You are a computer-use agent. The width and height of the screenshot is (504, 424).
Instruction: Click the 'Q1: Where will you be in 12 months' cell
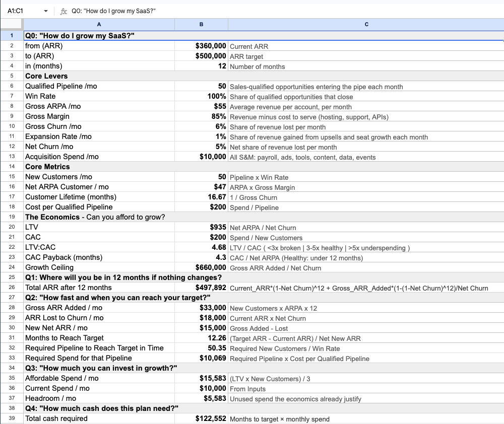[x=264, y=277]
